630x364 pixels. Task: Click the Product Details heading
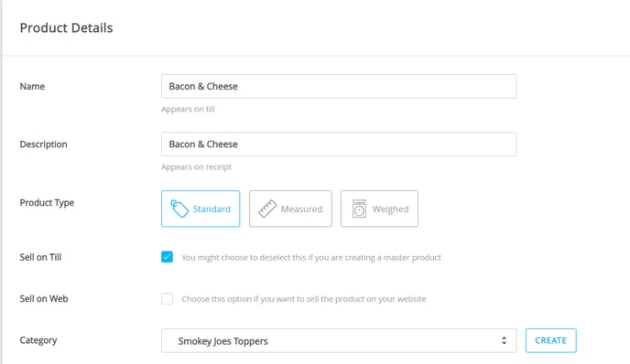pyautogui.click(x=66, y=27)
